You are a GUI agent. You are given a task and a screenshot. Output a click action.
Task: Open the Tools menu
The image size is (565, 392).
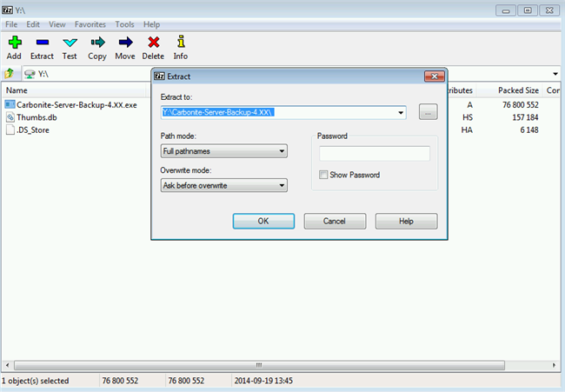coord(124,24)
